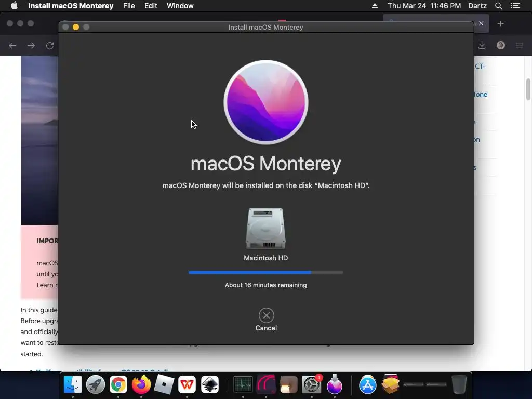Screen dimensions: 532x399
Task: Open the Window menu
Action: [x=180, y=6]
